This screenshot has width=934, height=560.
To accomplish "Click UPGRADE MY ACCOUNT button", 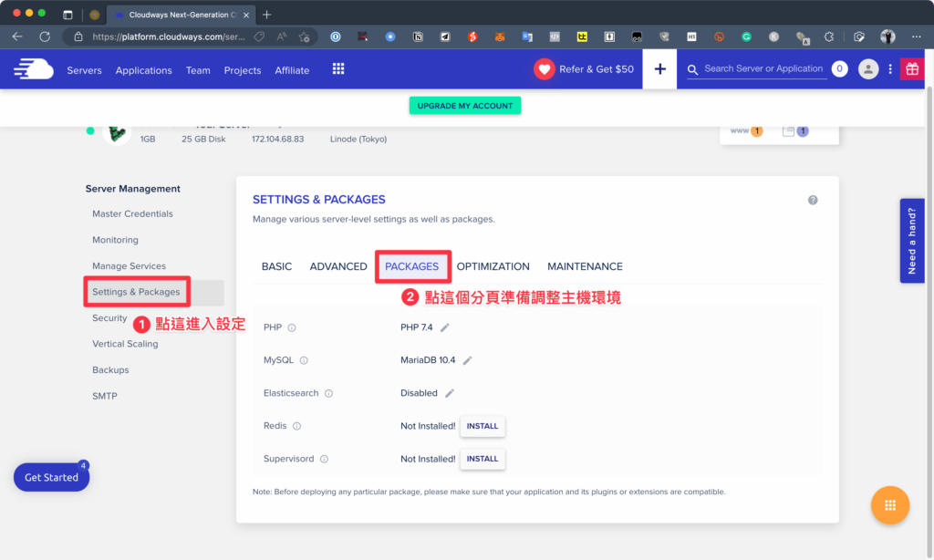I will coord(464,106).
